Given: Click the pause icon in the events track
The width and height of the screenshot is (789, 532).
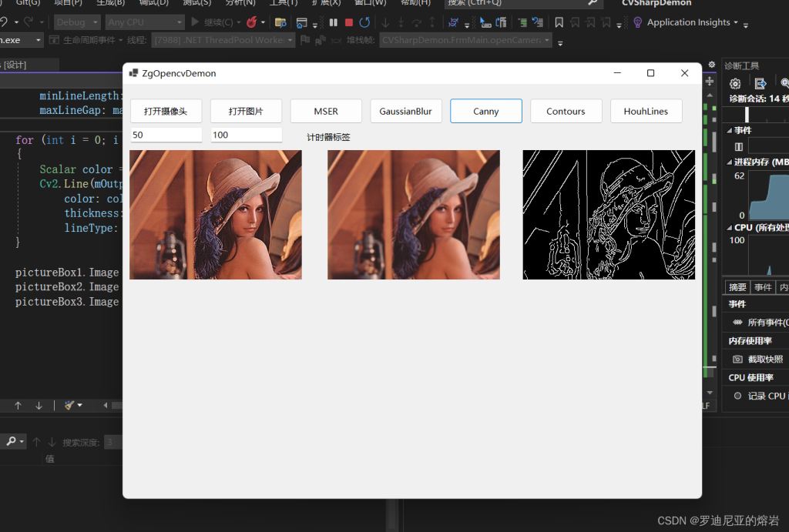Looking at the screenshot, I should [x=739, y=147].
